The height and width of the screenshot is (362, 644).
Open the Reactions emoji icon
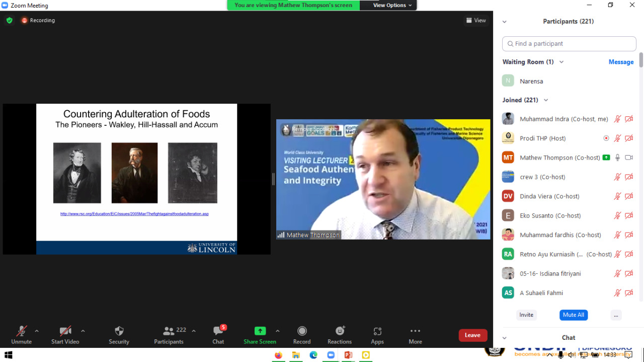340,331
